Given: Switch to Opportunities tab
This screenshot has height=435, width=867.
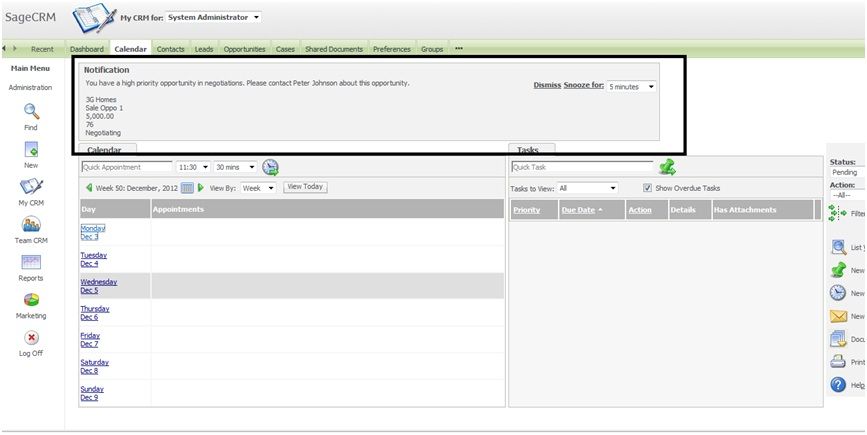Looking at the screenshot, I should pos(244,49).
